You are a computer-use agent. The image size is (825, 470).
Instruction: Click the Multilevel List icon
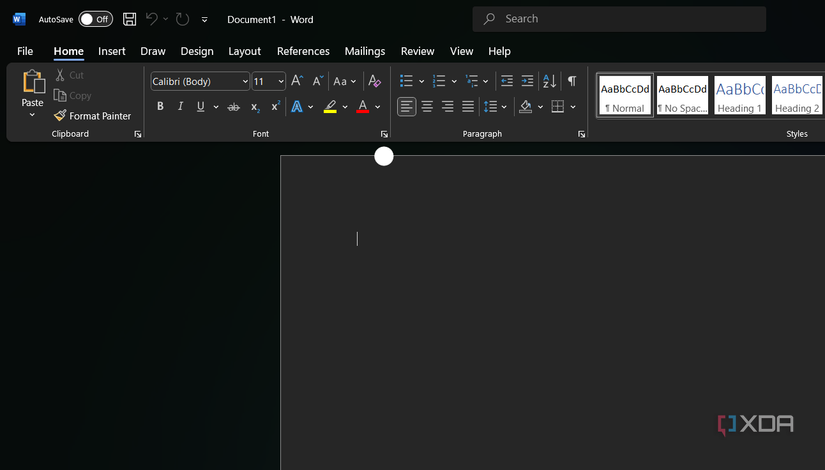[471, 81]
